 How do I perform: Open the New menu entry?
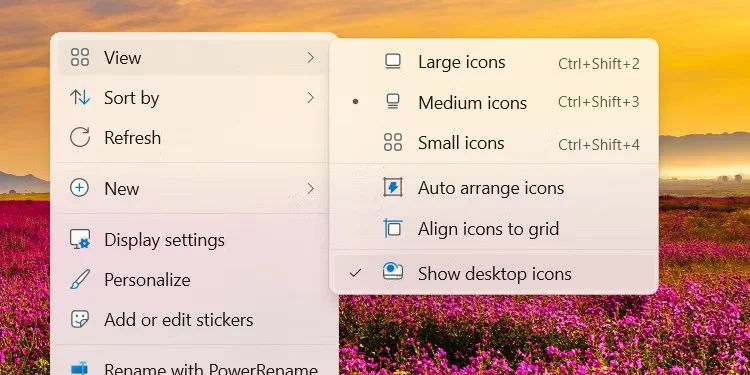(195, 188)
